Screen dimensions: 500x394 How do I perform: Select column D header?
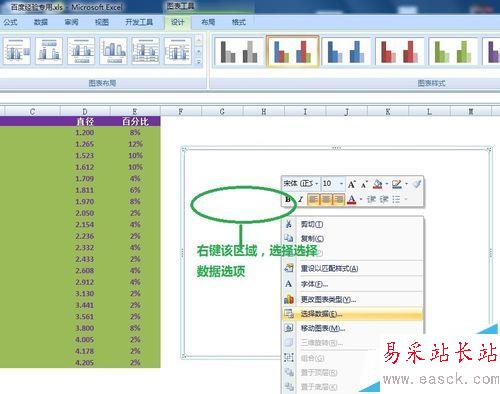(85, 111)
